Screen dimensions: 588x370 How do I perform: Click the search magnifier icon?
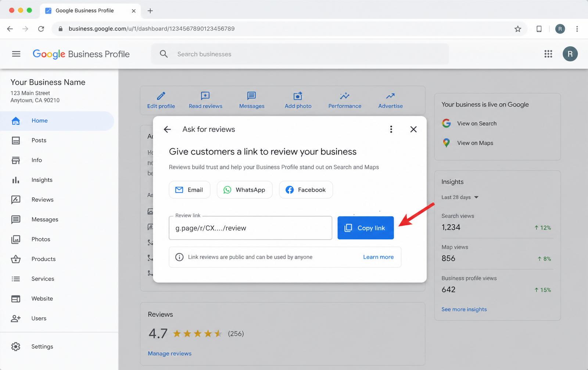click(164, 54)
